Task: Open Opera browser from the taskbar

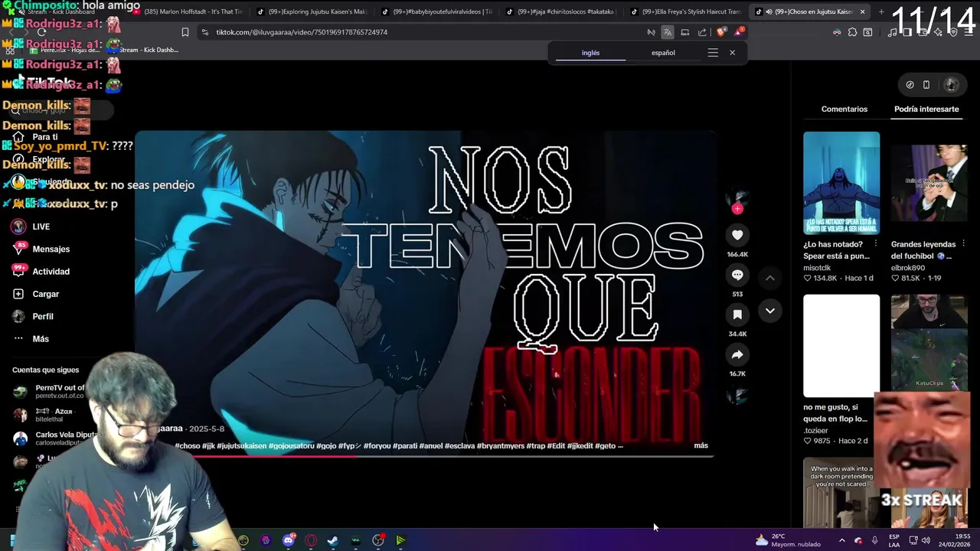Action: coord(311,540)
